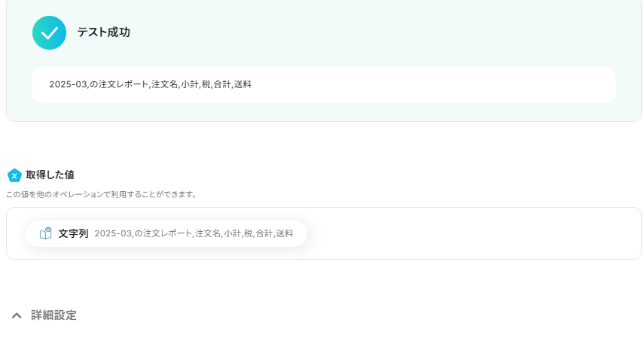Collapse 詳細設定 using the chevron arrow

tap(17, 315)
